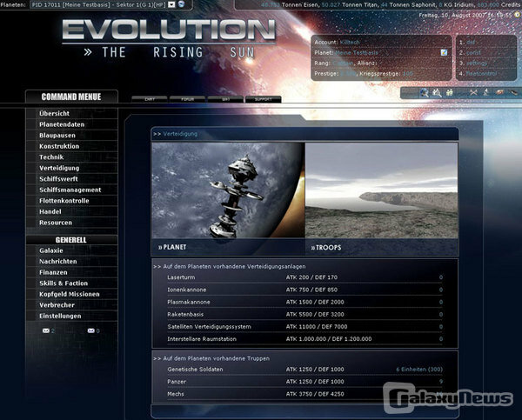Click the red toolbar icon beside the microscope
This screenshot has height=420, width=522.
click(499, 92)
